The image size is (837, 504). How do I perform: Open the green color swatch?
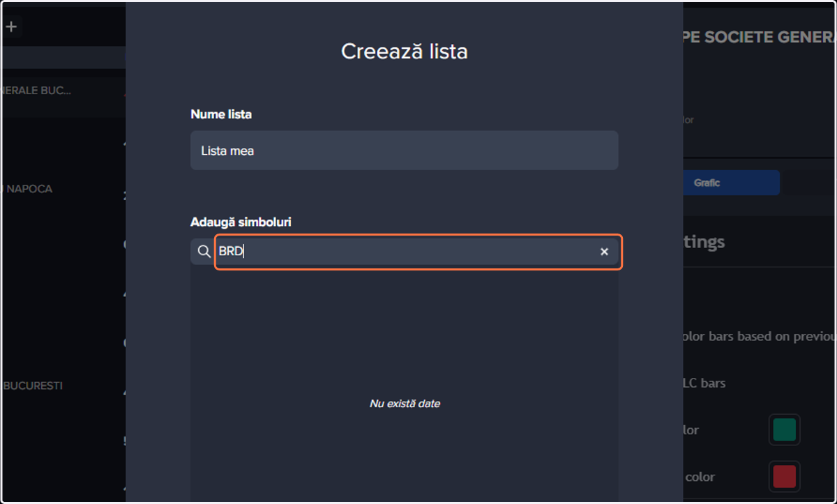(784, 430)
